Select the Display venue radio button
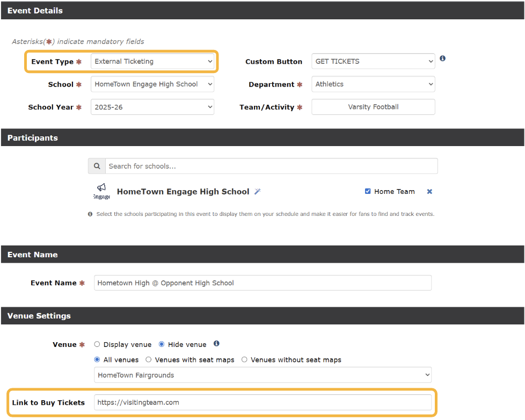Screen dimensions: 525x420 pos(97,344)
